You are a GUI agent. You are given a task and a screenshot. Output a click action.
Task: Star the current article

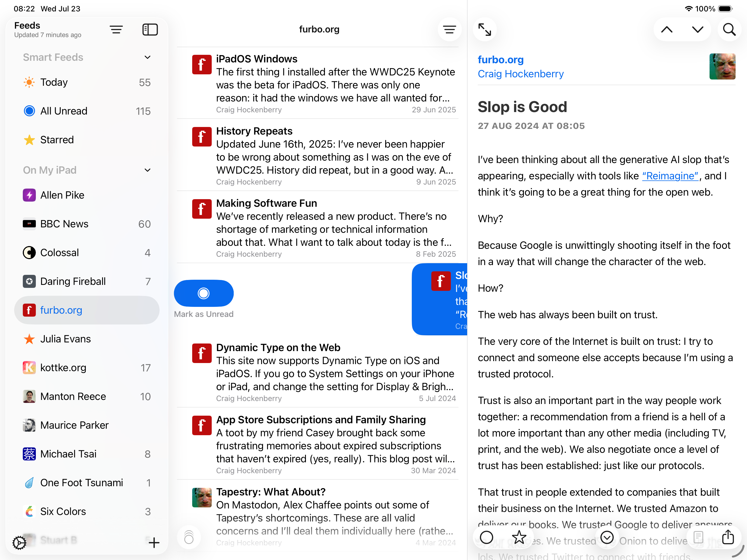[x=519, y=537]
